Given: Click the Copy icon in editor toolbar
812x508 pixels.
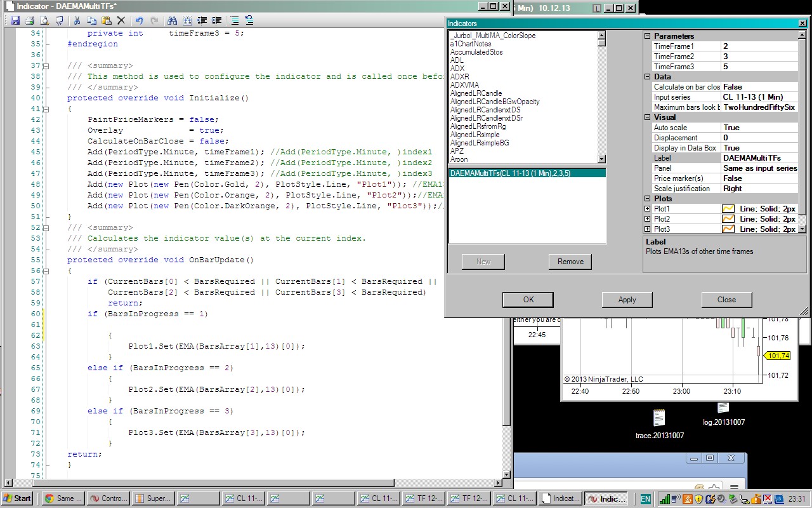Looking at the screenshot, I should point(91,20).
